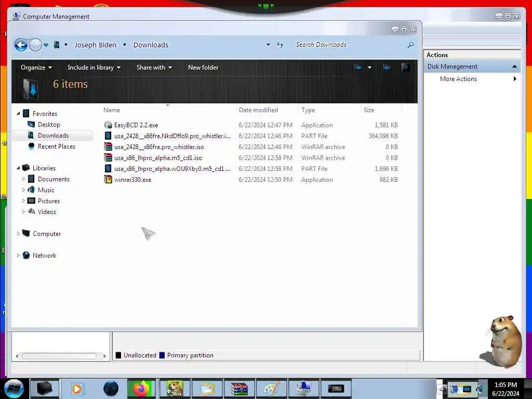This screenshot has height=399, width=532.
Task: Click the refresh icon by address bar
Action: click(x=280, y=45)
